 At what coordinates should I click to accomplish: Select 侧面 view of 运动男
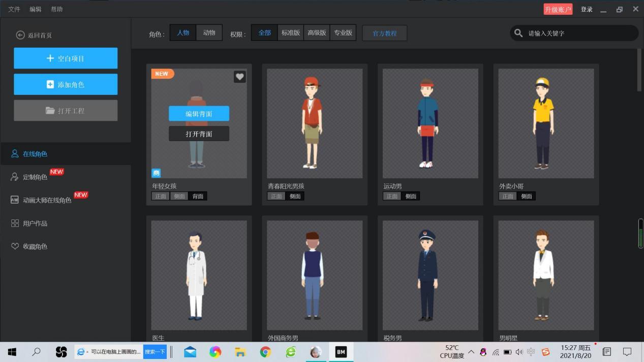411,196
